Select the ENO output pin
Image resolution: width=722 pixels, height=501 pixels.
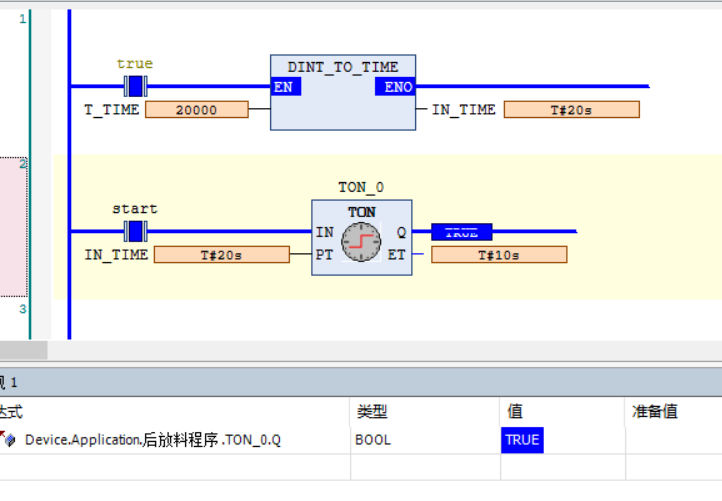[x=395, y=87]
